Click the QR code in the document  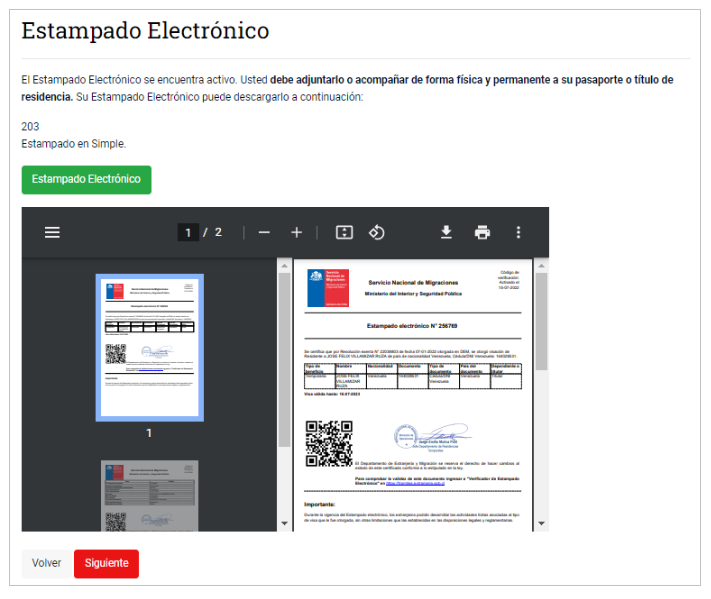tap(329, 443)
